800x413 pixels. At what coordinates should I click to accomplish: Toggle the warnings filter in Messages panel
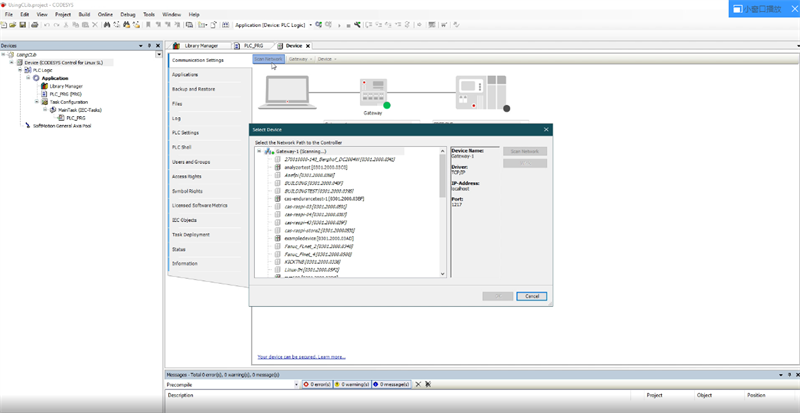point(353,384)
